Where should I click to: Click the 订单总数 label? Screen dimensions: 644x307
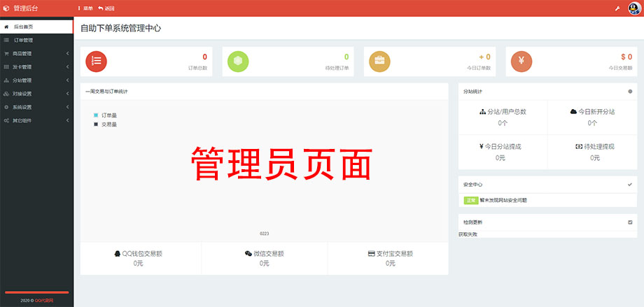point(197,68)
